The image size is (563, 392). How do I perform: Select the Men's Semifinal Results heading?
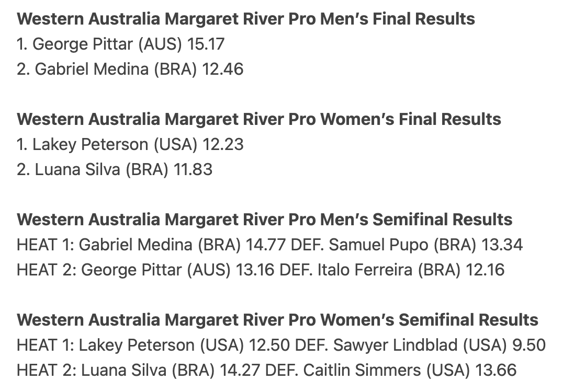click(x=264, y=219)
